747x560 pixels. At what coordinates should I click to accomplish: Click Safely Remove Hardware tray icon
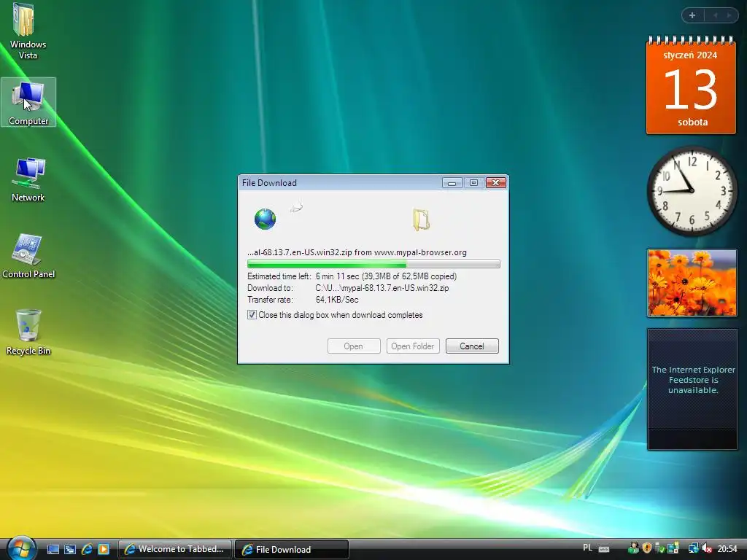(659, 548)
